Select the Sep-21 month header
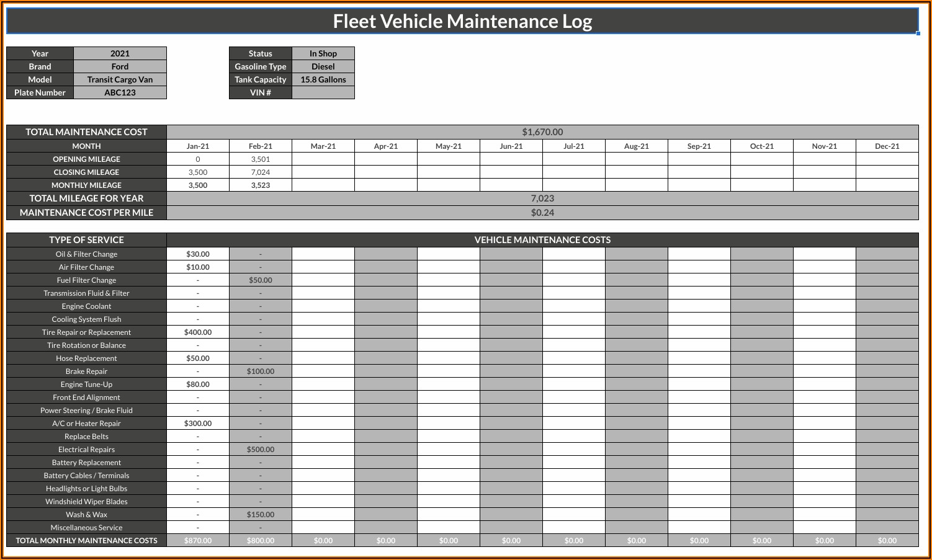Viewport: 932px width, 560px height. 699,146
